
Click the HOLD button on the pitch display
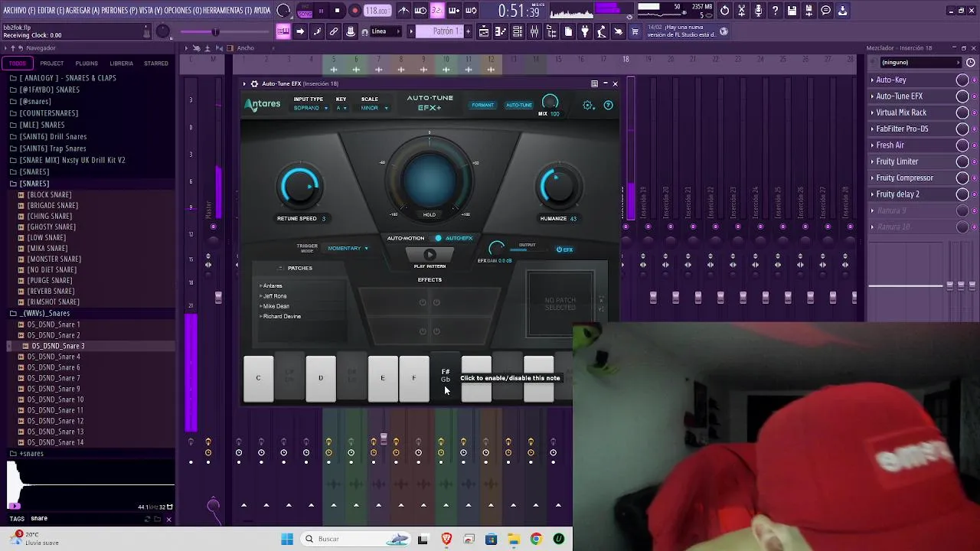click(x=430, y=214)
